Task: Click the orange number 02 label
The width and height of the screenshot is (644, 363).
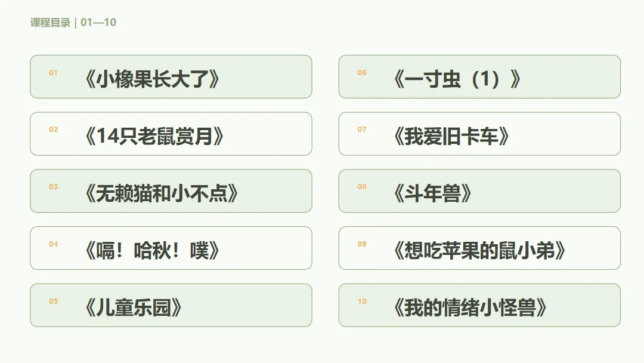Action: 54,130
